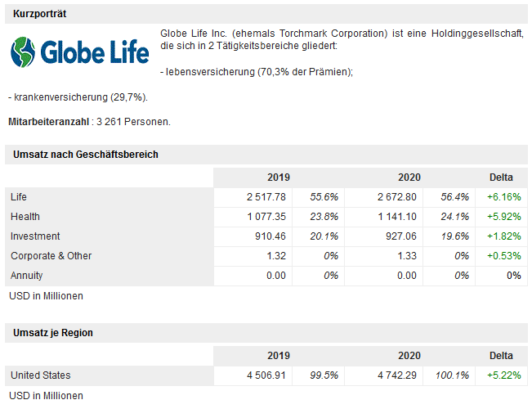Click the Delta header in segment table
The height and width of the screenshot is (409, 532).
501,178
